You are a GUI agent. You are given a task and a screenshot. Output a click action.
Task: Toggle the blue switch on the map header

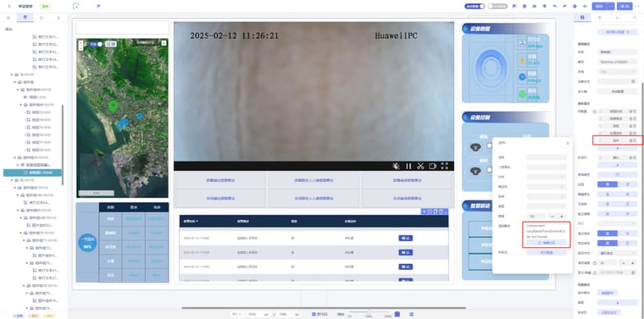95,43
